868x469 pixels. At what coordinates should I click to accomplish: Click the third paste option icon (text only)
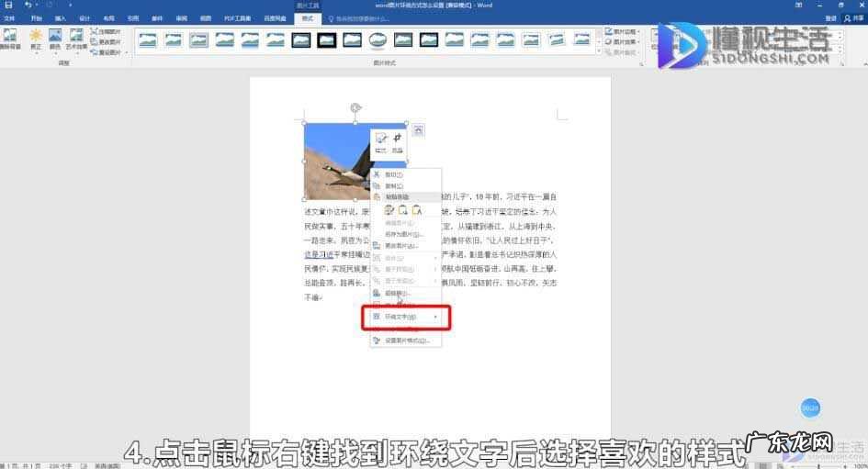click(x=417, y=209)
